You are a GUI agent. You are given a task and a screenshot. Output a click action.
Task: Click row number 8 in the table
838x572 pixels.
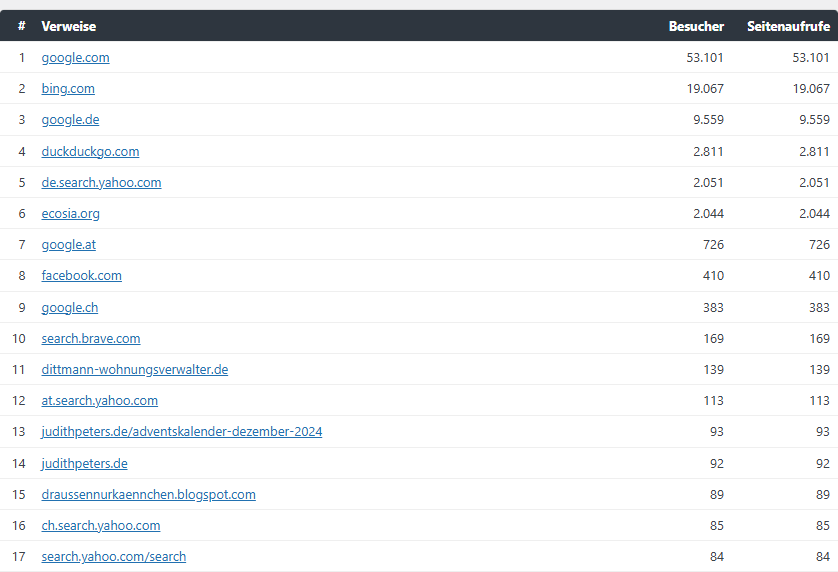[x=22, y=276]
